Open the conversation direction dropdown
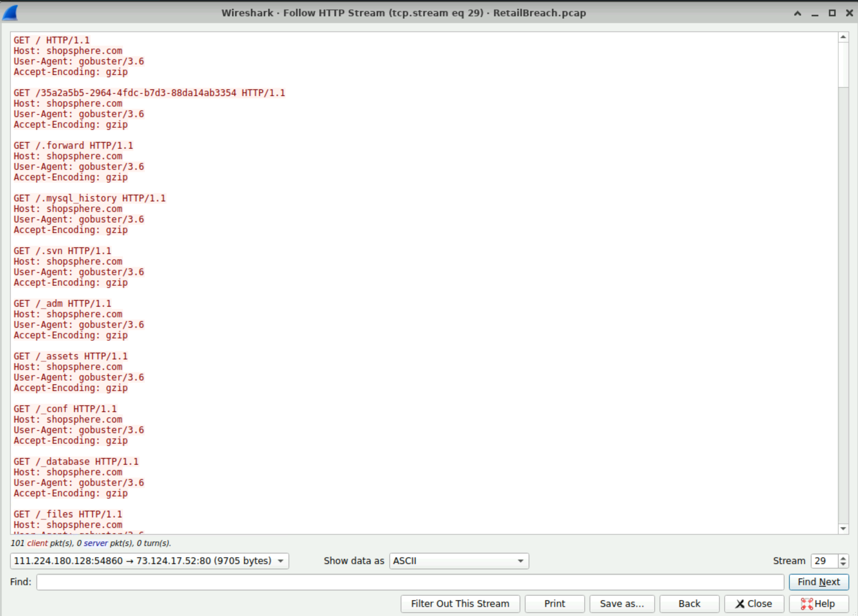Screen dimensions: 858x616 (150, 561)
